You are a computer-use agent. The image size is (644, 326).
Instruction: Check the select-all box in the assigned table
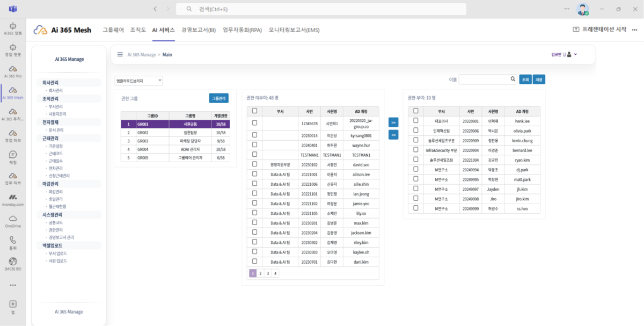click(x=415, y=111)
